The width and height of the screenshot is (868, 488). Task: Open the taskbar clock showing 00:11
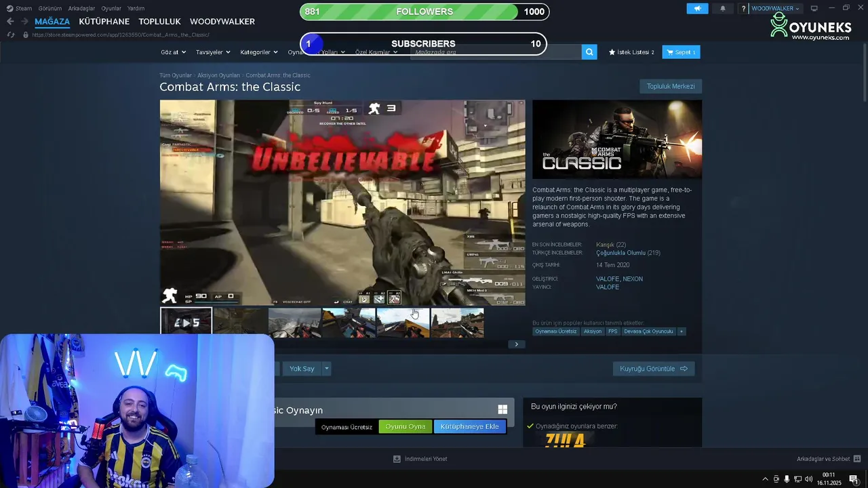[829, 479]
